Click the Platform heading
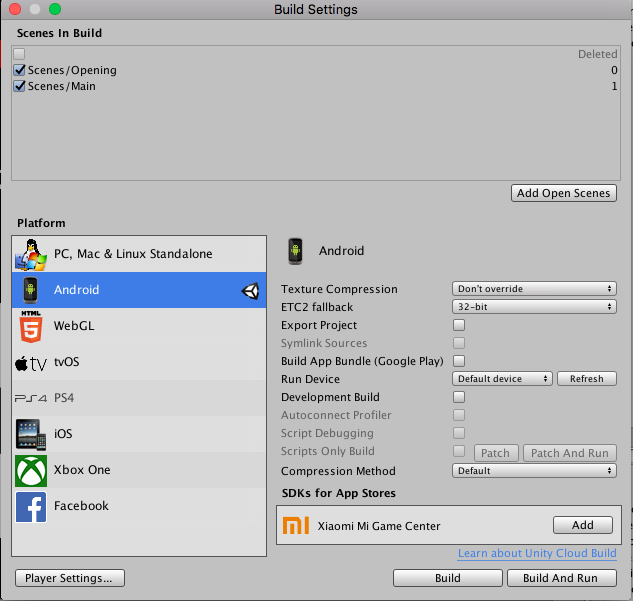This screenshot has width=633, height=601. pyautogui.click(x=41, y=223)
